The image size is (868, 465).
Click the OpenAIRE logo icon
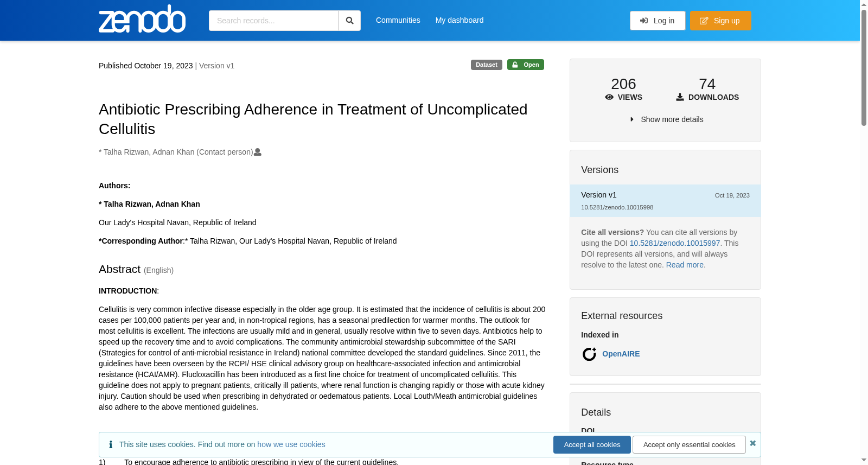[589, 354]
